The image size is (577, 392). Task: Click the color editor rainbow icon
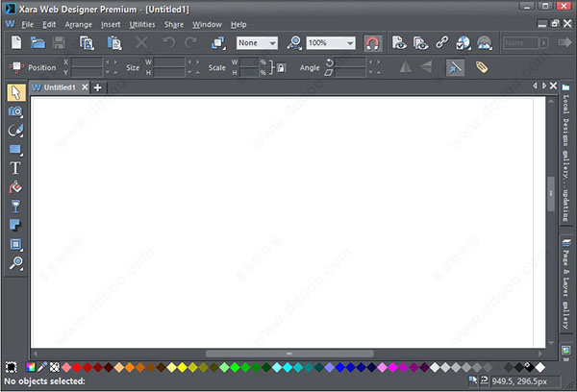click(x=31, y=367)
